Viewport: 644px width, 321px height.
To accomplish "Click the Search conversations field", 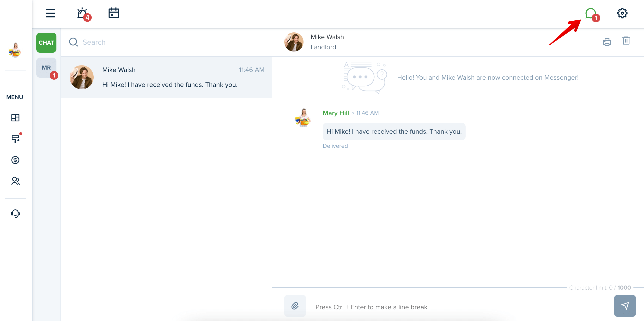I will tap(166, 42).
